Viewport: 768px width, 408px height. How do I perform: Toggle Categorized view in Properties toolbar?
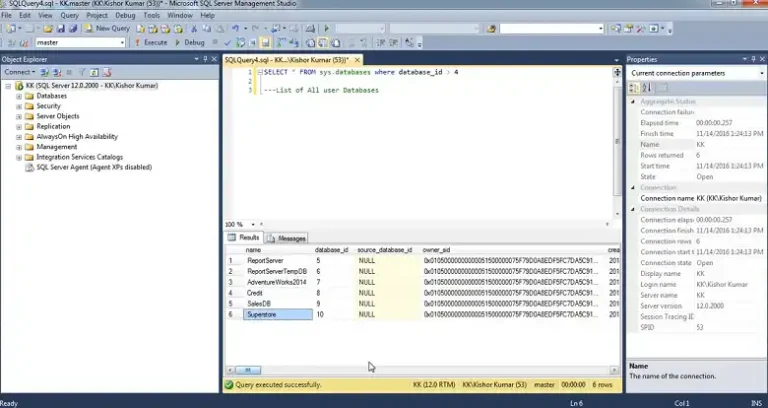coord(634,88)
